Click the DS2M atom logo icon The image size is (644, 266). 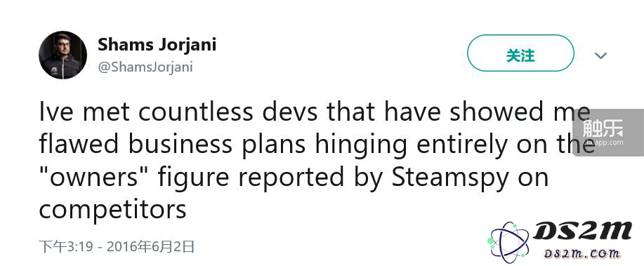coord(508,242)
